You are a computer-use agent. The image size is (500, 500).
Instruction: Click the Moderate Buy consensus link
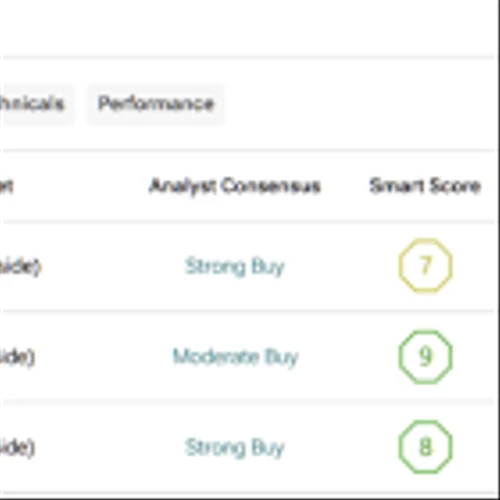point(235,357)
